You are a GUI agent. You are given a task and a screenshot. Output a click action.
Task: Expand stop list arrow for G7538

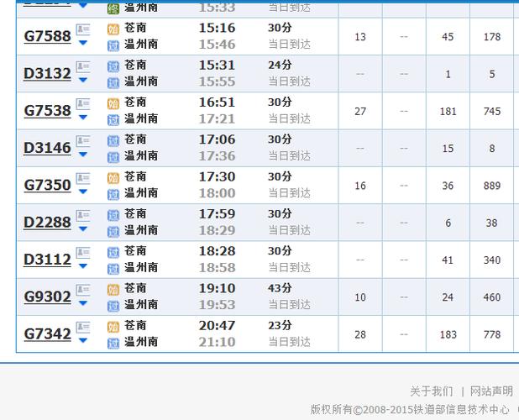click(83, 117)
